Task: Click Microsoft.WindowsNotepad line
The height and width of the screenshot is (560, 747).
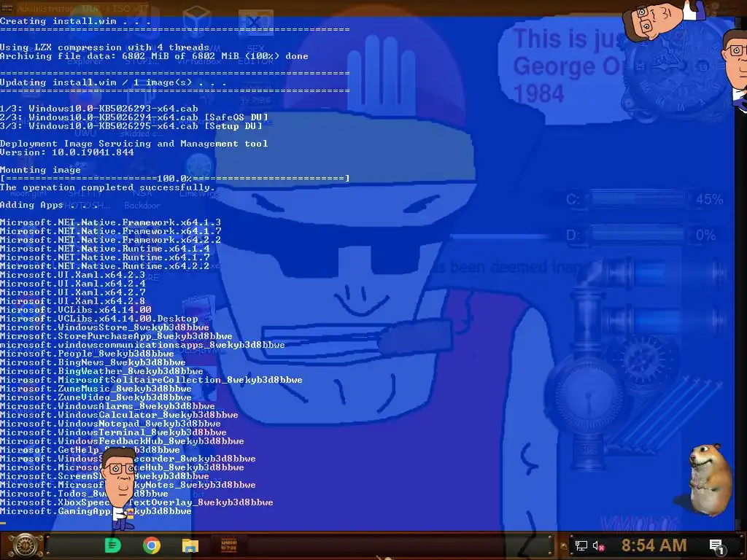Action: point(111,424)
